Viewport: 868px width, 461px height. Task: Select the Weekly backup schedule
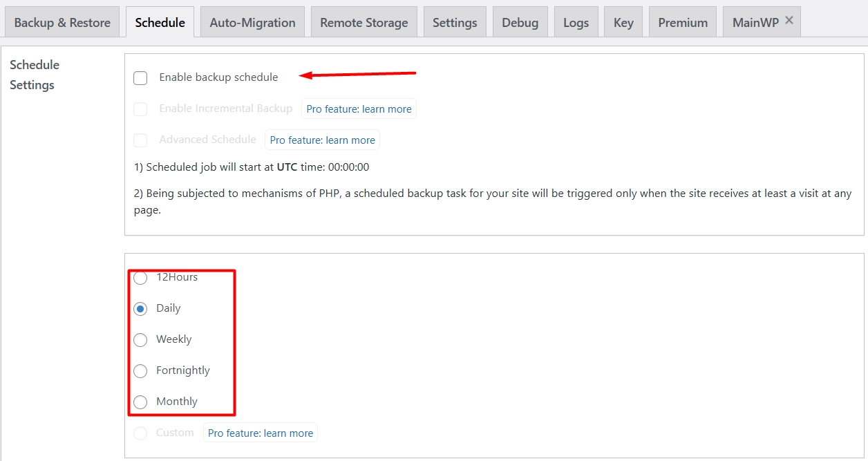140,340
